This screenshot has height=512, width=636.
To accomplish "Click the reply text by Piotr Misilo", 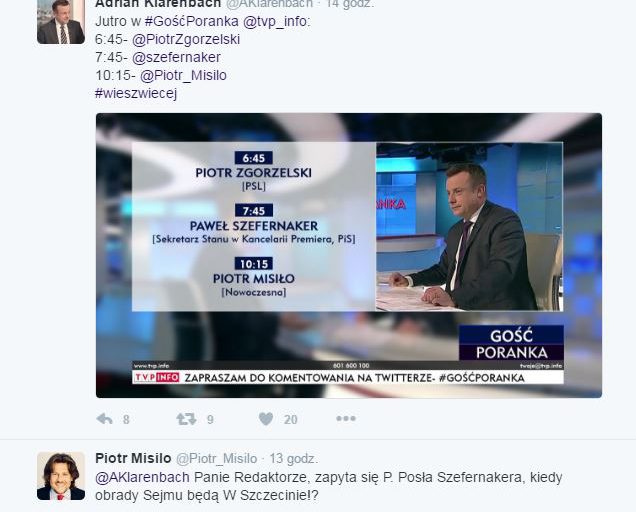I will [x=329, y=486].
